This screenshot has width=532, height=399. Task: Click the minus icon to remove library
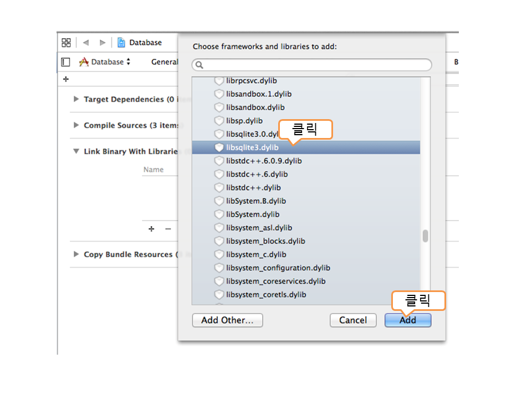pyautogui.click(x=168, y=229)
